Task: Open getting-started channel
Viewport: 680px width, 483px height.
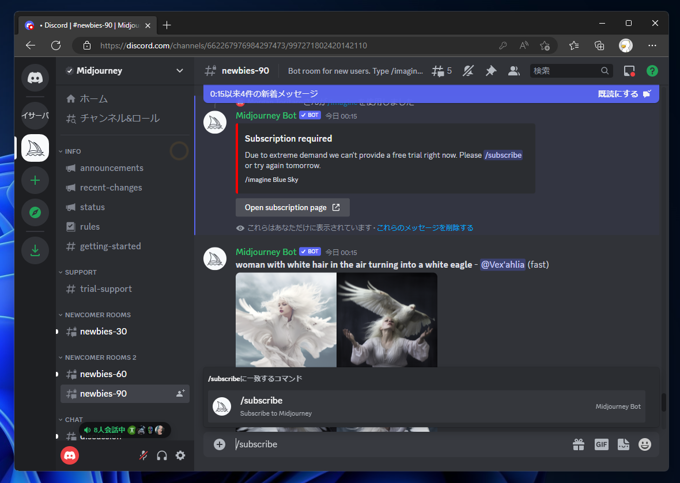Action: [x=125, y=246]
